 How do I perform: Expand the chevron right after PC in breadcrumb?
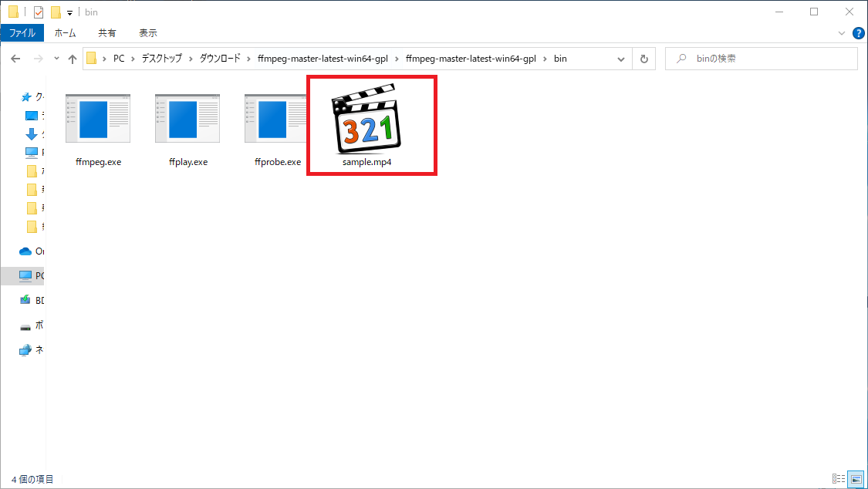133,59
